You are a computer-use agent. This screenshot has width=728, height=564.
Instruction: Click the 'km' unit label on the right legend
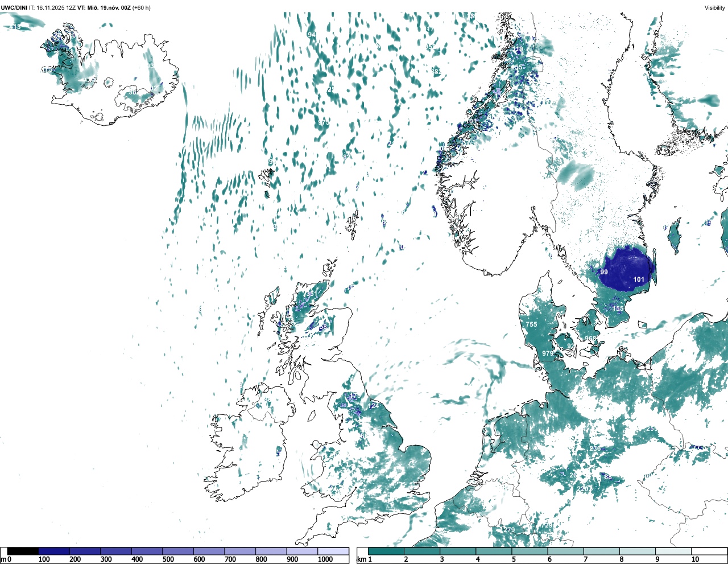[361, 559]
